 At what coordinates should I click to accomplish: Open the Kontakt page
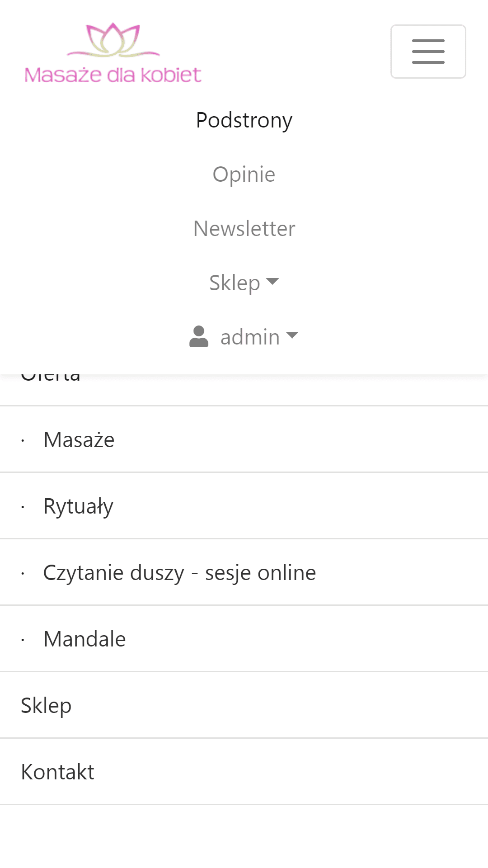point(57,771)
